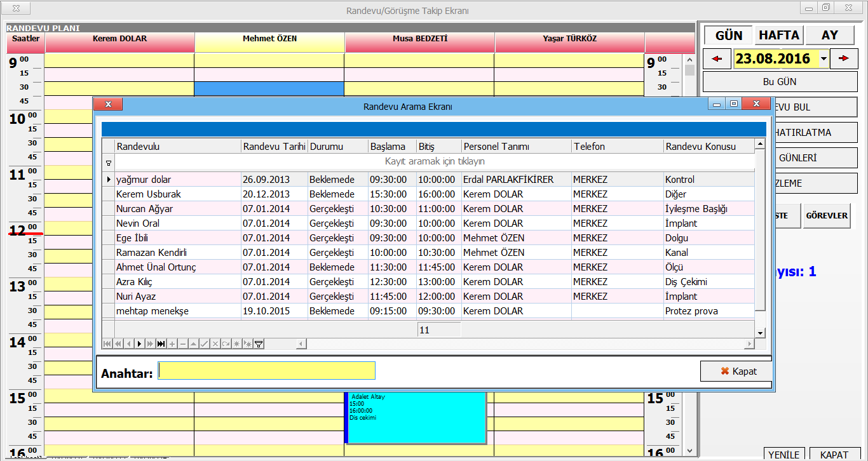Image resolution: width=868 pixels, height=461 pixels.
Task: Click the Kerem DOLAR column header
Action: [119, 43]
